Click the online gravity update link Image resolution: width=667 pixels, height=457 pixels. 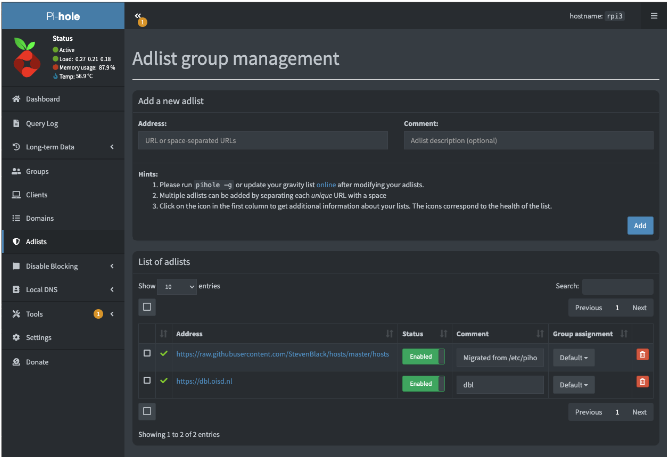click(326, 185)
